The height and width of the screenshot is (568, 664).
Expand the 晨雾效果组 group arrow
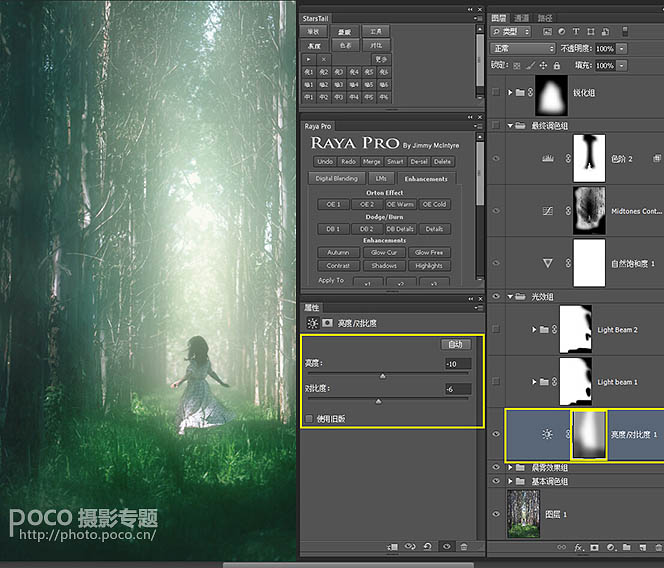coord(510,468)
